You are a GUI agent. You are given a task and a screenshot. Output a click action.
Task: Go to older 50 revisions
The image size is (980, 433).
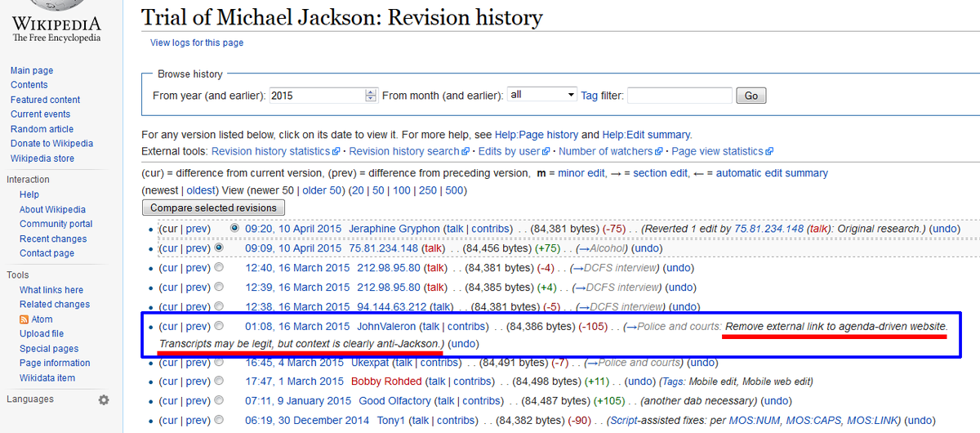click(323, 190)
